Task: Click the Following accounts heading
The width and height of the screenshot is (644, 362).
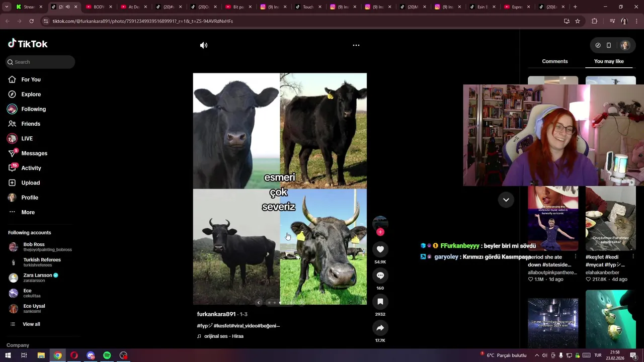Action: (x=30, y=233)
